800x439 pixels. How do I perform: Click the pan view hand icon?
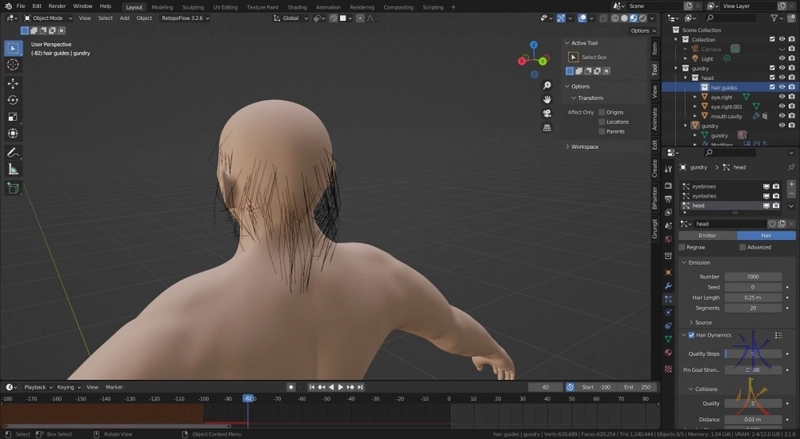(547, 99)
